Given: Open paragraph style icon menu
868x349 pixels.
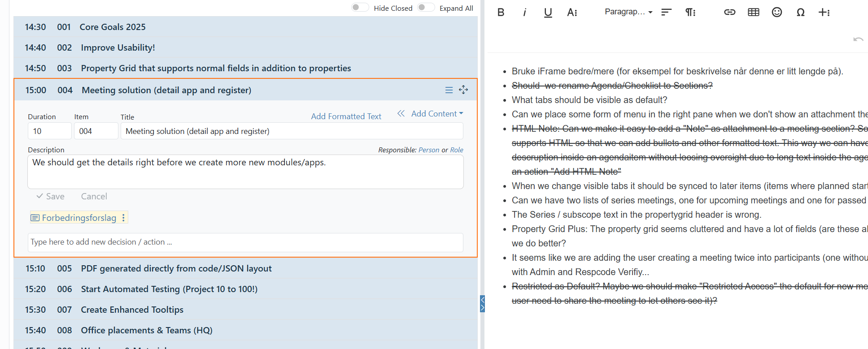Looking at the screenshot, I should [690, 13].
